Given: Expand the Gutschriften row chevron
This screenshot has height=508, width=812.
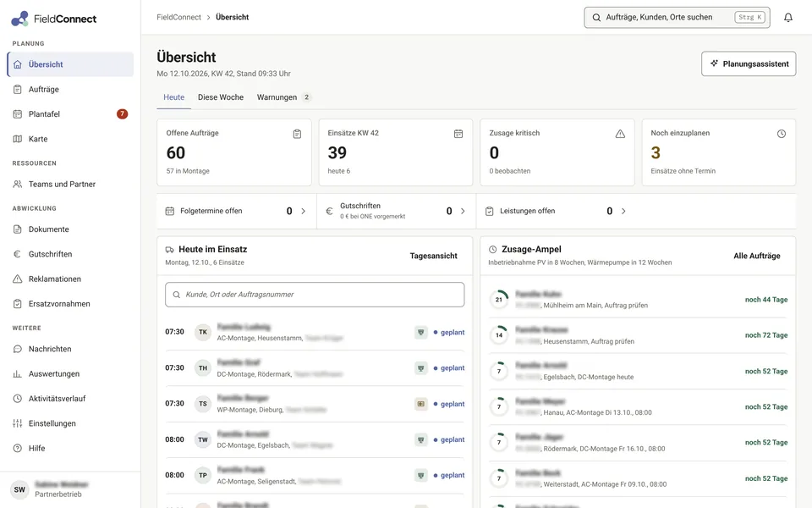Looking at the screenshot, I should (463, 211).
